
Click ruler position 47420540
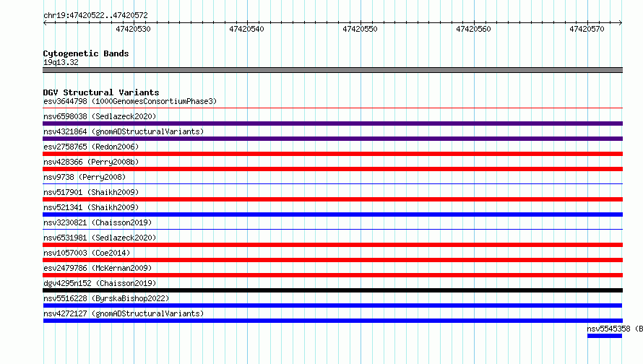(246, 29)
